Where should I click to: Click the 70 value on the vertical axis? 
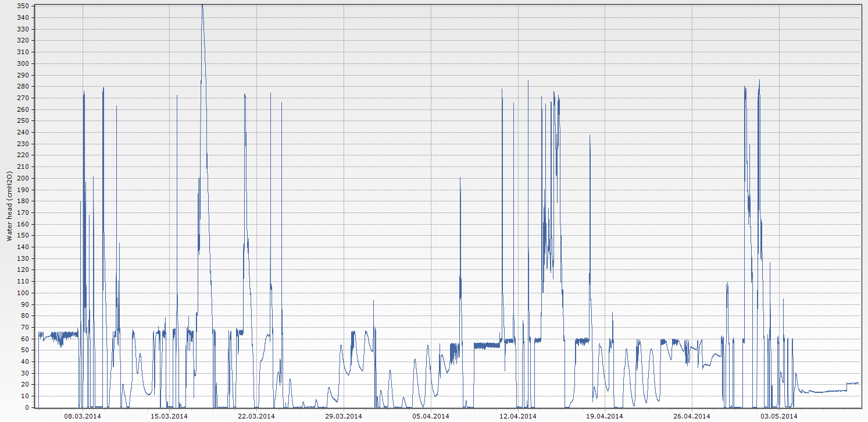26,327
